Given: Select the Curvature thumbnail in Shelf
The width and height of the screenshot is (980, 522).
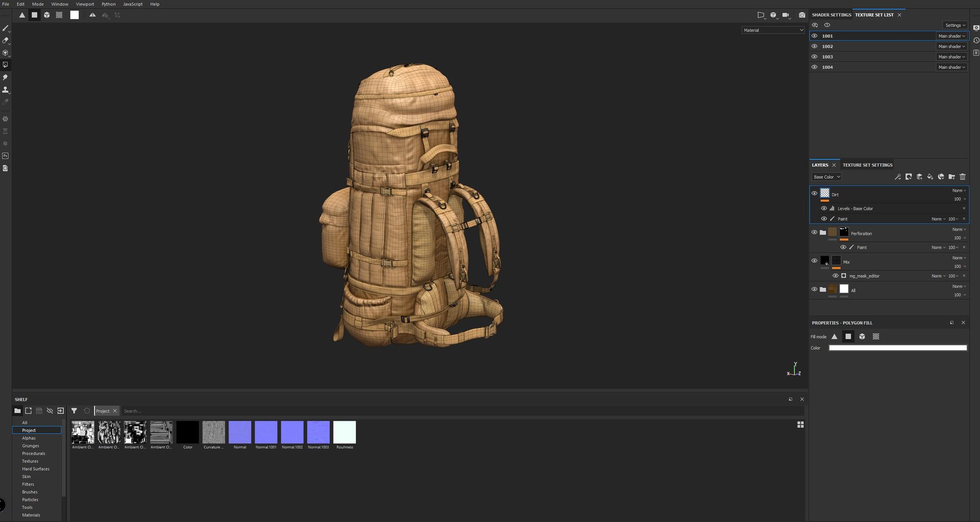Looking at the screenshot, I should 214,432.
